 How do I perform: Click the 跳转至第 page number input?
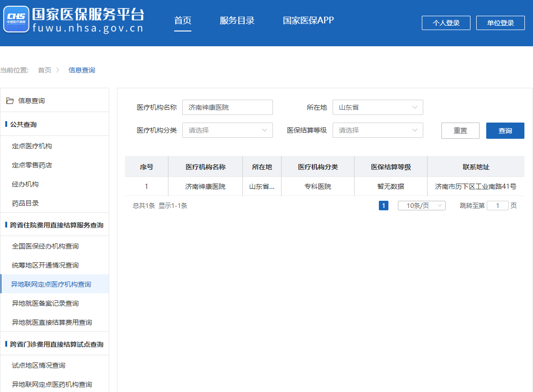(497, 206)
